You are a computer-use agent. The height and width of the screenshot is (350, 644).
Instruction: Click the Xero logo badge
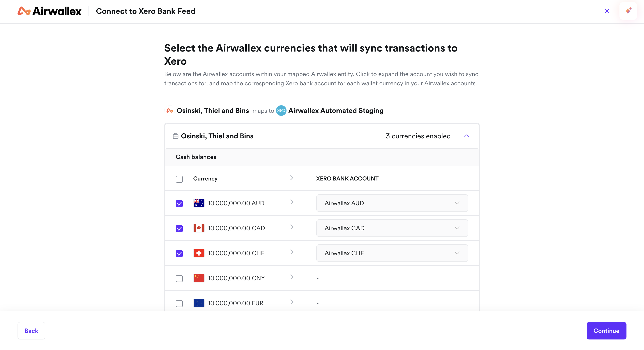point(281,110)
